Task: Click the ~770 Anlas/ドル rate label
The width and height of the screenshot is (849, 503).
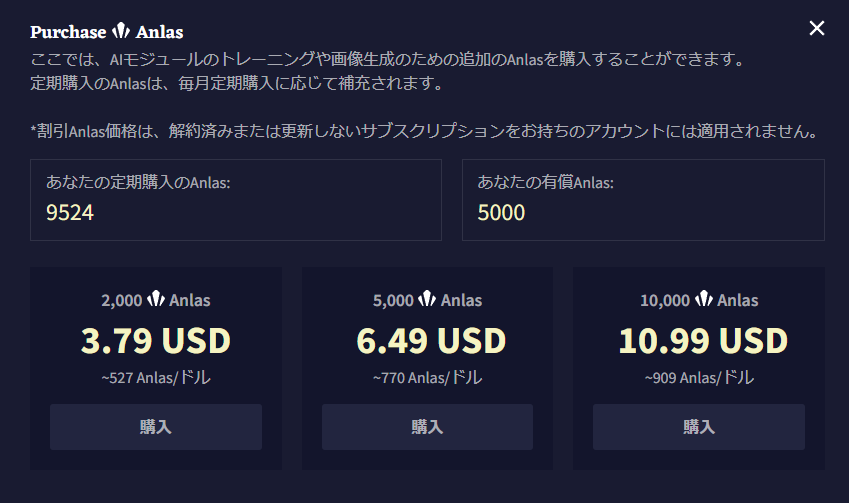Action: pyautogui.click(x=427, y=377)
